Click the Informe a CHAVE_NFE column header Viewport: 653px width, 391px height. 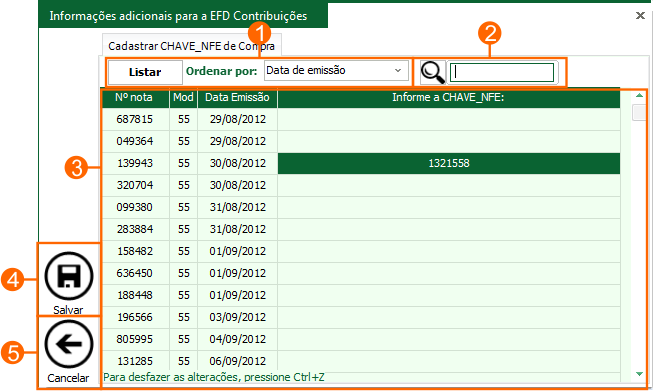click(x=449, y=98)
